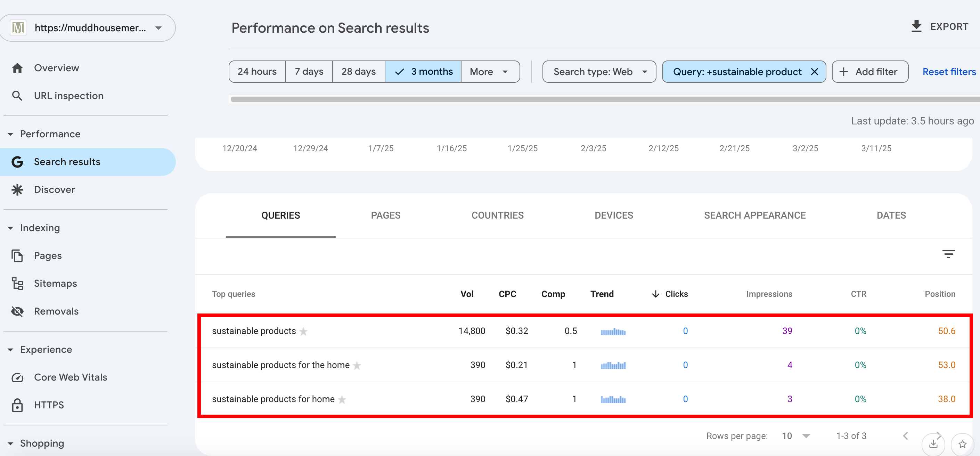The width and height of the screenshot is (980, 456).
Task: Open Core Web Vitals gauge icon
Action: tap(17, 377)
